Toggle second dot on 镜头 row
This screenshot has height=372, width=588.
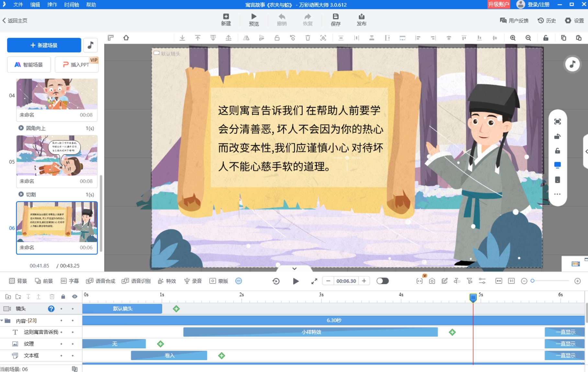pyautogui.click(x=73, y=309)
